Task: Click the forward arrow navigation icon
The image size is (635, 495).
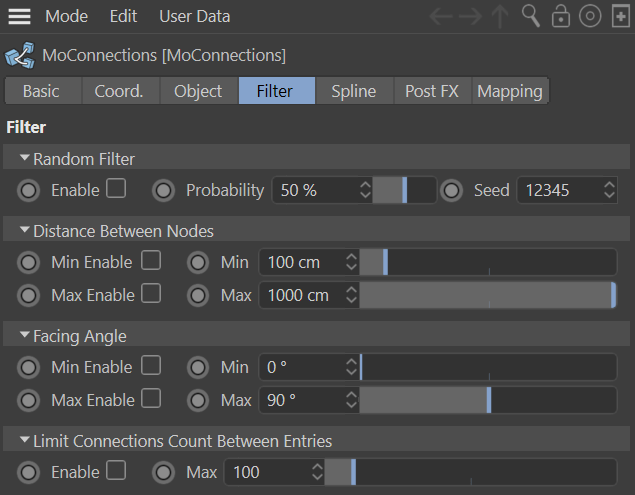Action: tap(470, 17)
